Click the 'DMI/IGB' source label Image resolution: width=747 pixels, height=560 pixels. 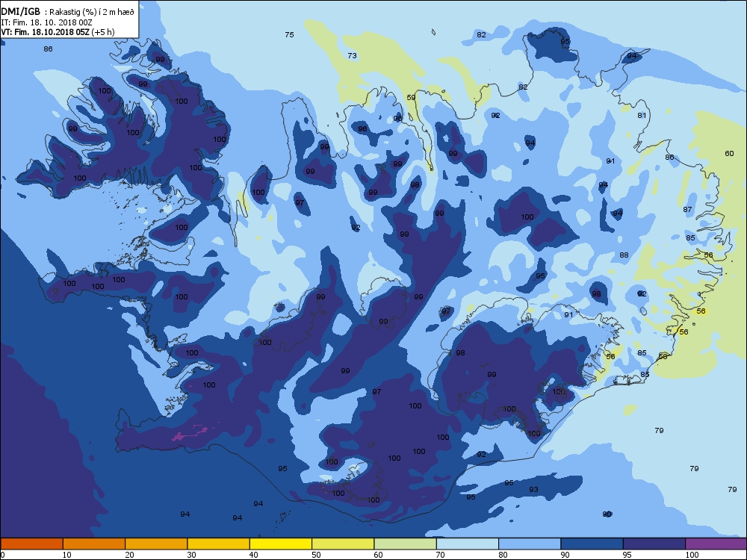coord(21,12)
